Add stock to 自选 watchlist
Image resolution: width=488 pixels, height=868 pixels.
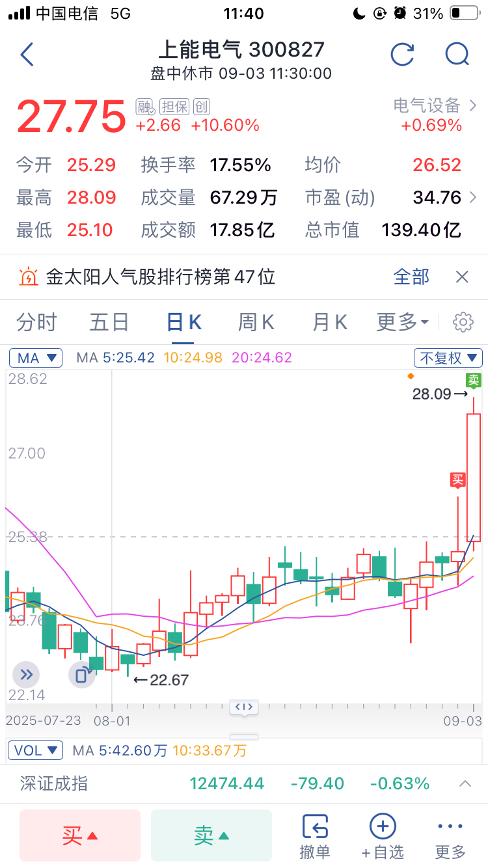383,835
